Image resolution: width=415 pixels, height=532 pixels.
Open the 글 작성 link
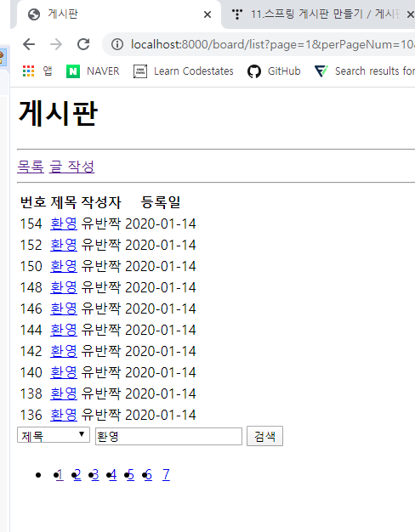[71, 167]
